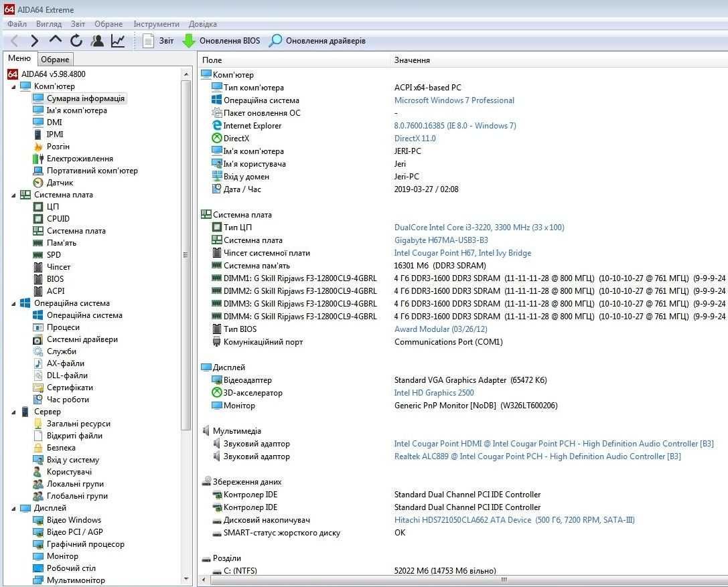The image size is (728, 587).
Task: Click the Поле column header
Action: pos(295,60)
